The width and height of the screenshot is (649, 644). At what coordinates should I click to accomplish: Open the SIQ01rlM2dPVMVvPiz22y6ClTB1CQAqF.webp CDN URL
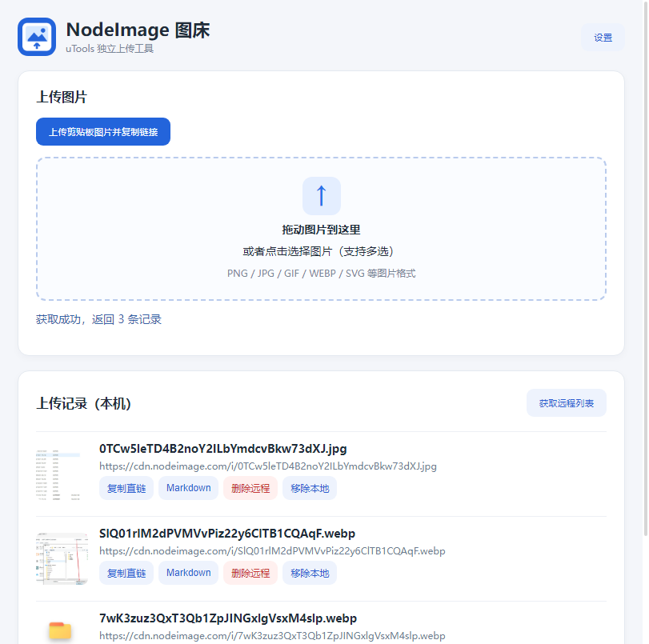272,551
